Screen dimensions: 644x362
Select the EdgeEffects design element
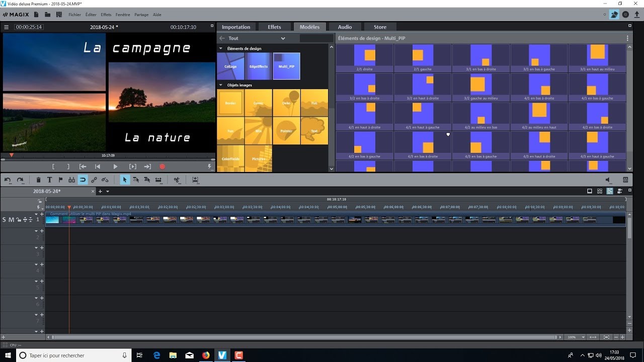click(259, 66)
